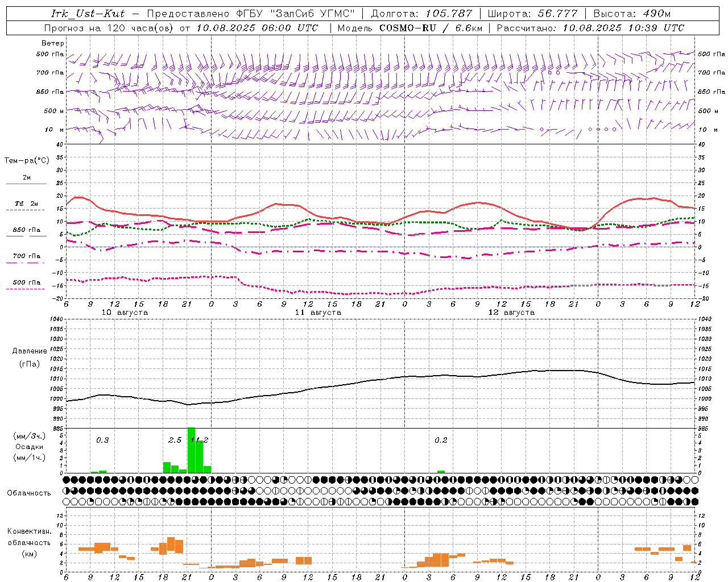The width and height of the screenshot is (728, 582).
Task: Click the "Облачность" cloudiness row label
Action: [29, 493]
